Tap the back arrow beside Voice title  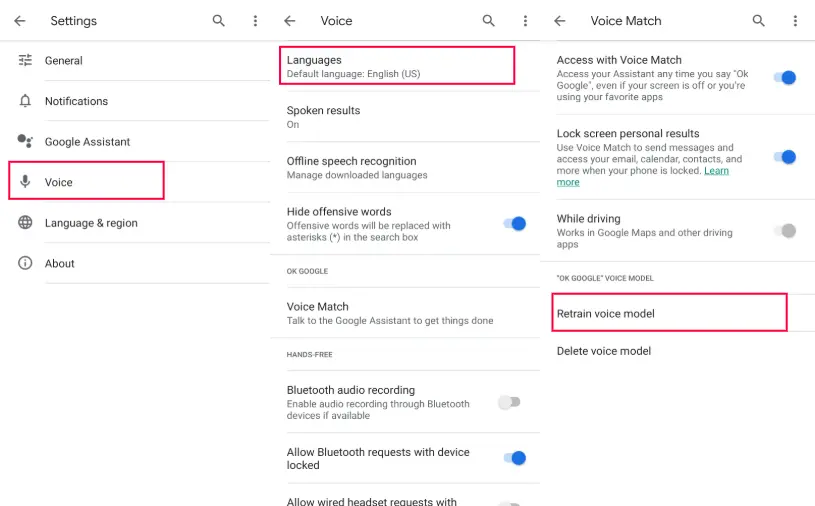coord(290,21)
